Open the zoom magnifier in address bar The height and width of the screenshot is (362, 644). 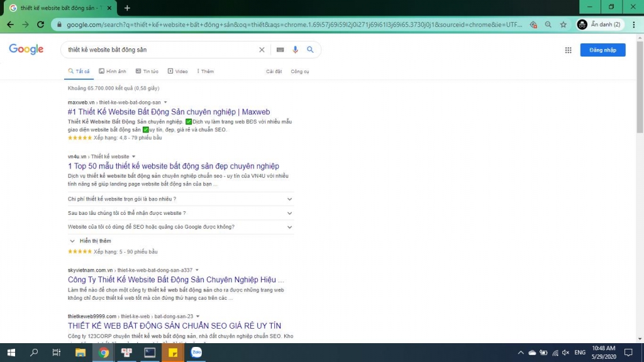[x=548, y=25]
